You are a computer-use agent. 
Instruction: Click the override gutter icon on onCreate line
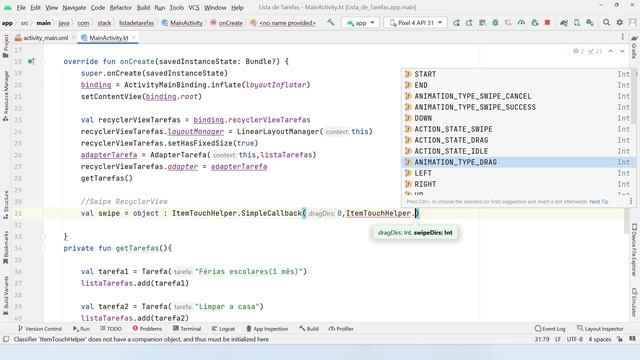coord(31,62)
